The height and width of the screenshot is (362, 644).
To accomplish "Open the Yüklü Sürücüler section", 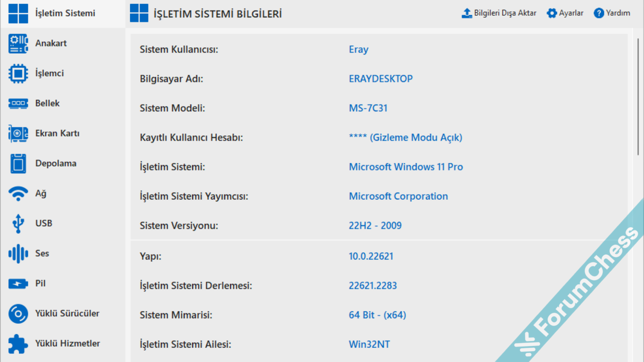I will [67, 313].
